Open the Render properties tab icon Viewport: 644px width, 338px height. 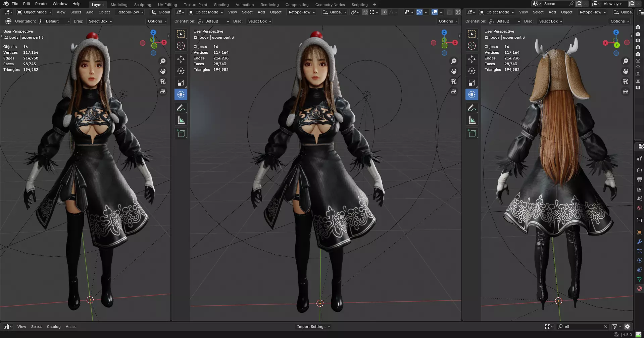click(x=640, y=170)
